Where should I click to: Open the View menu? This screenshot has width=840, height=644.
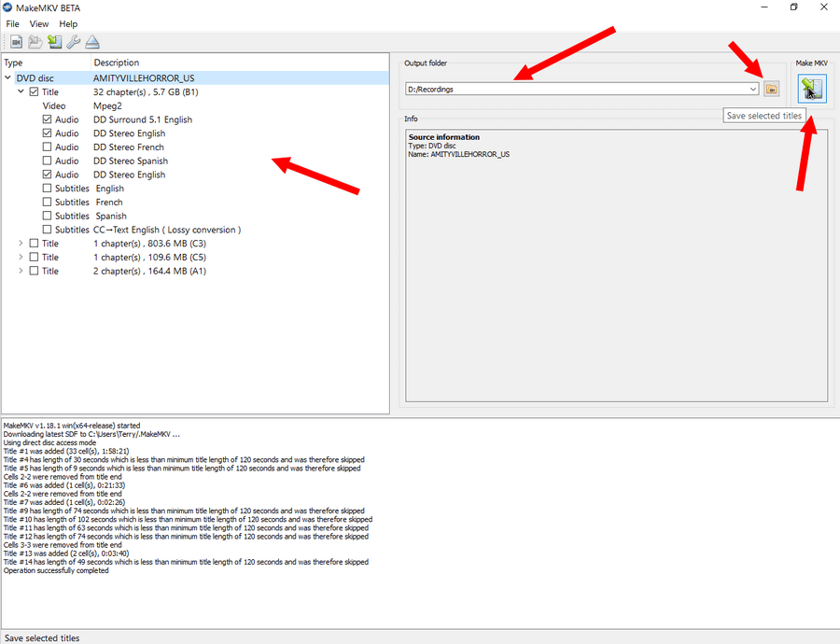pos(38,23)
